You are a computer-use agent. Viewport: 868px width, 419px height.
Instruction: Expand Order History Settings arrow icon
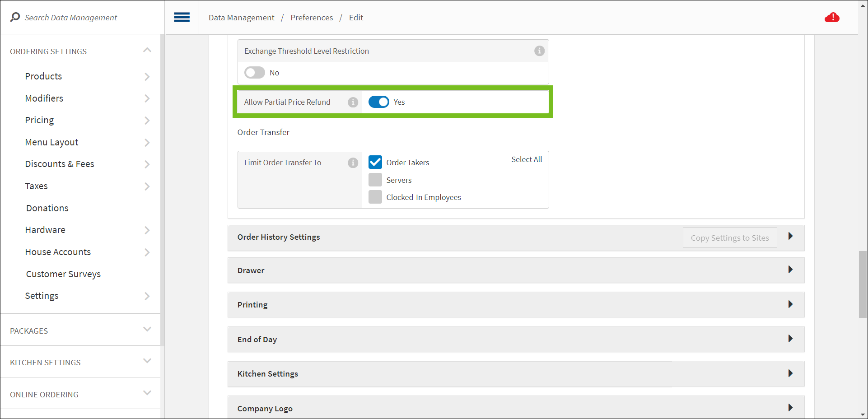(x=790, y=236)
